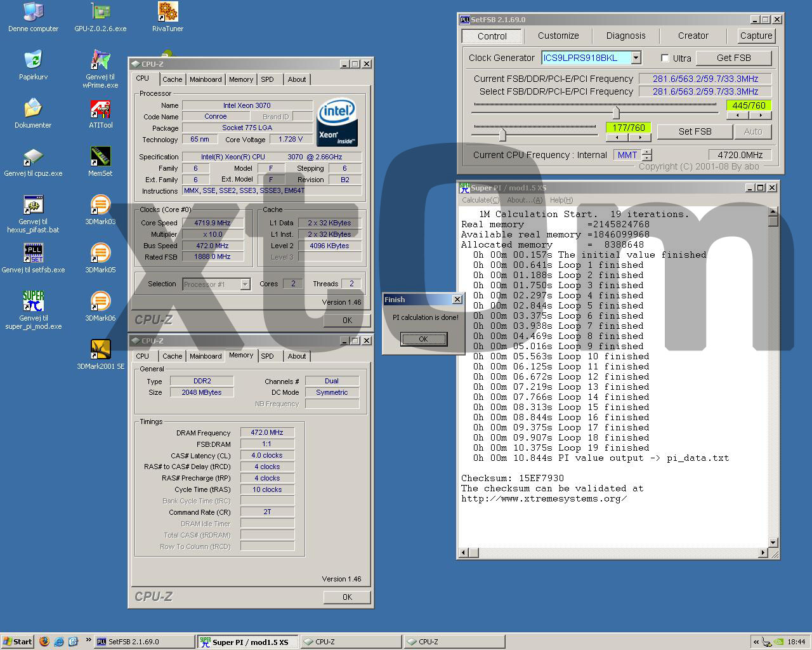812x650 pixels.
Task: Click Super PI vertical scrollbar down arrow
Action: (773, 542)
